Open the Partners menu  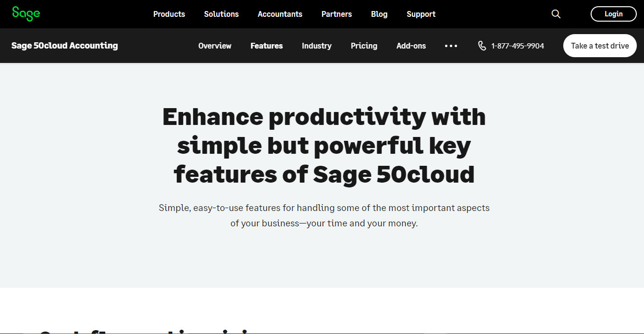click(x=337, y=14)
